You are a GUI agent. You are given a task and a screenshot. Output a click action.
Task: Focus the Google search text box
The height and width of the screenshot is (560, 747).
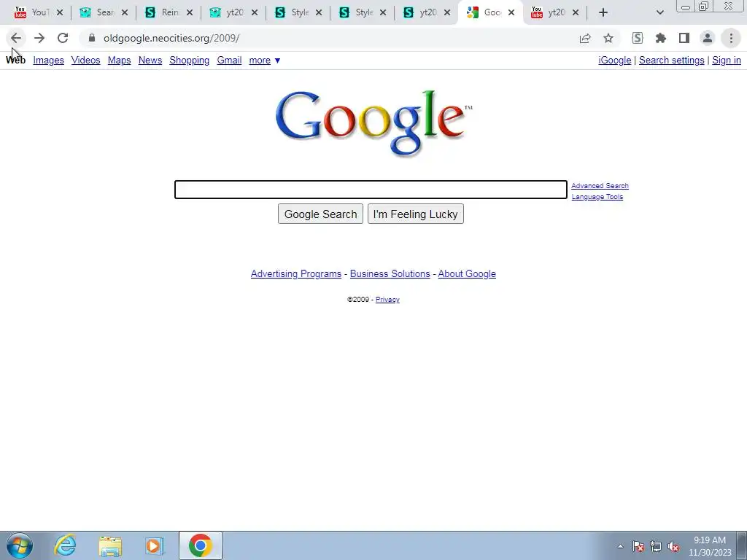tap(371, 190)
